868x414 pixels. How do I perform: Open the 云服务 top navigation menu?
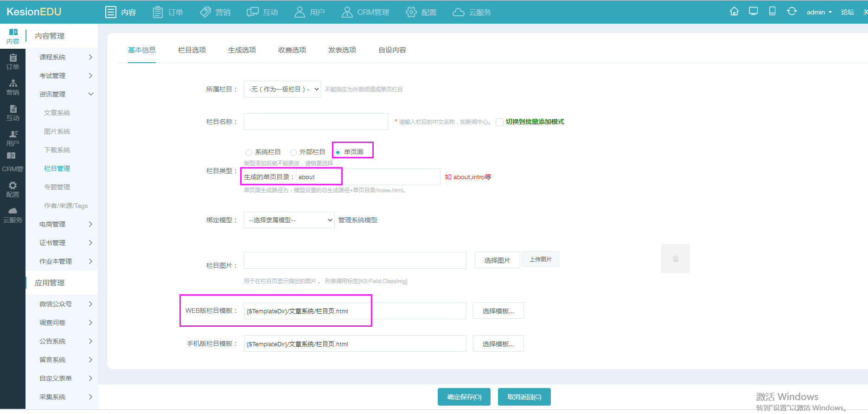472,12
